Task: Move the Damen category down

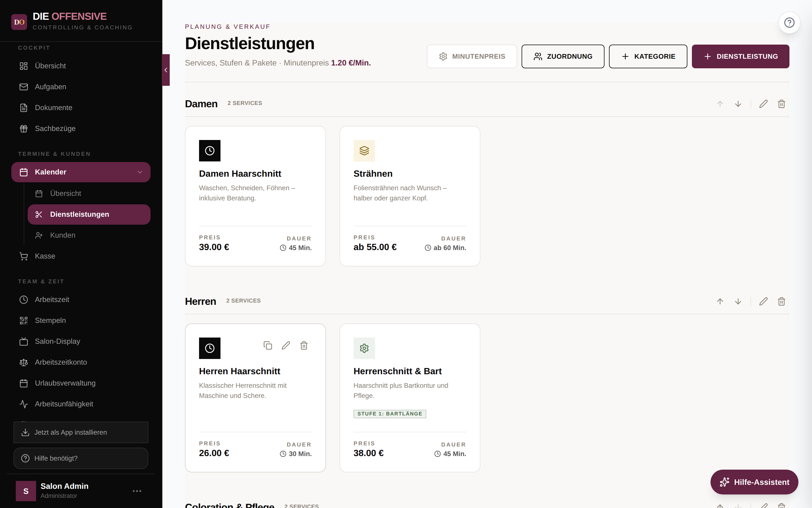Action: [x=738, y=104]
